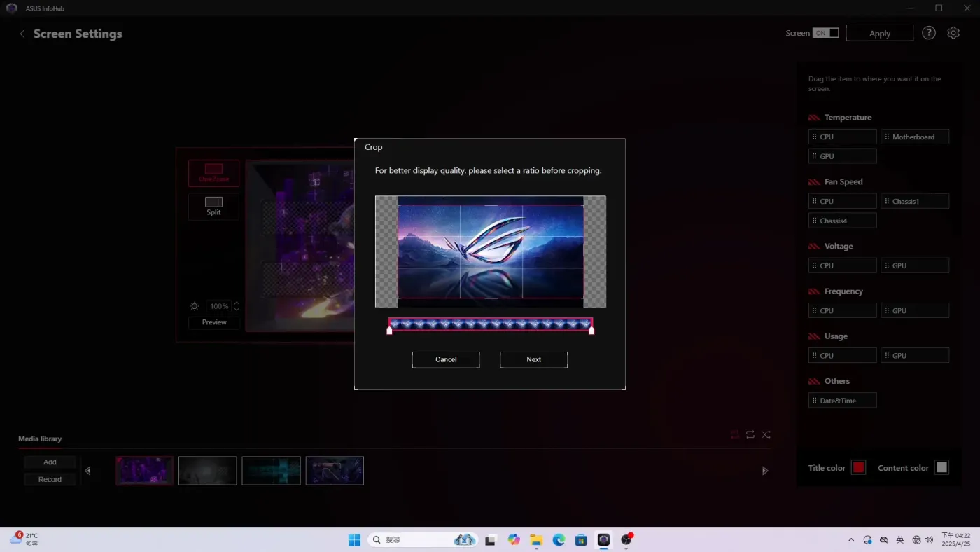Viewport: 980px width, 552px height.
Task: Select the first purple media thumbnail
Action: pyautogui.click(x=145, y=471)
